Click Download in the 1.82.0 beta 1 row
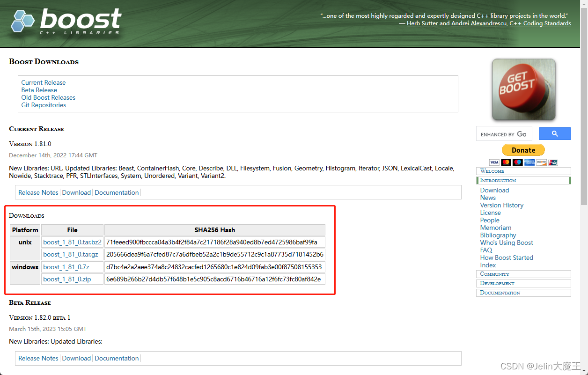This screenshot has height=375, width=588. pyautogui.click(x=76, y=358)
